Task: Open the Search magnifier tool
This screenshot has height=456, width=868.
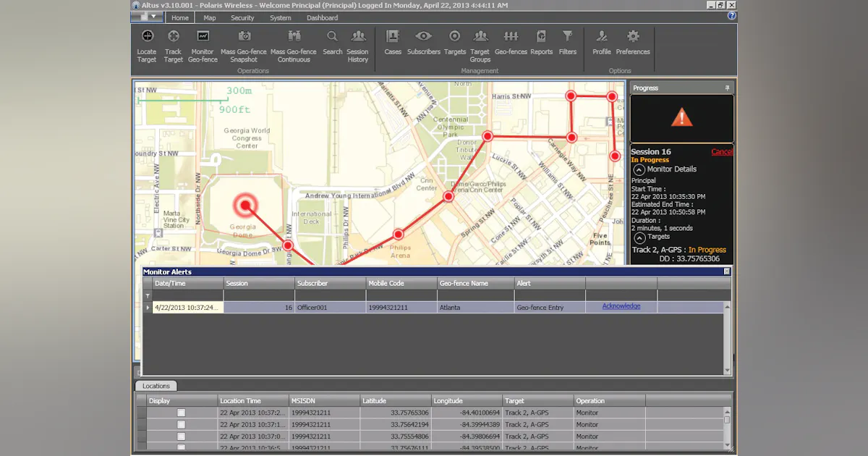Action: [x=332, y=36]
